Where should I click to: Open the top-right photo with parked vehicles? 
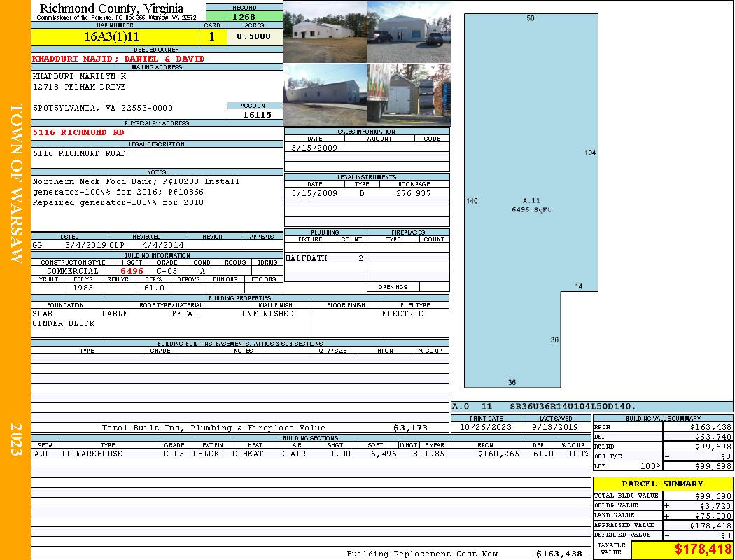pyautogui.click(x=408, y=31)
